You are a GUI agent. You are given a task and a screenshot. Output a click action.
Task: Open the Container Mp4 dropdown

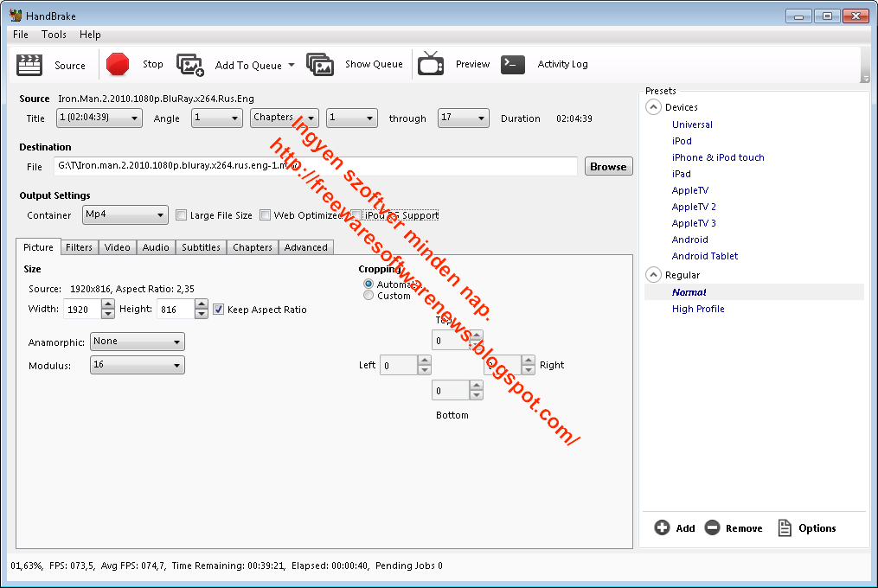pos(125,215)
